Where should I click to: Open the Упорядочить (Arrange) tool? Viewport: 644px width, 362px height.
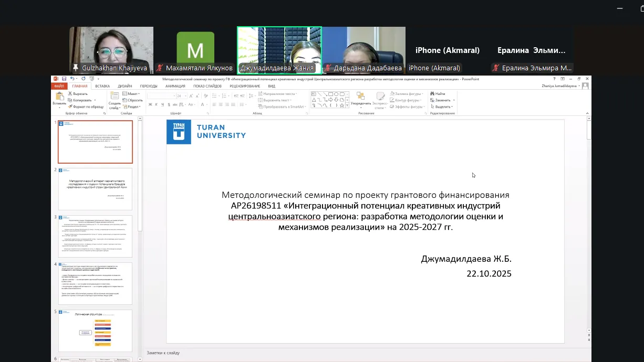click(360, 99)
